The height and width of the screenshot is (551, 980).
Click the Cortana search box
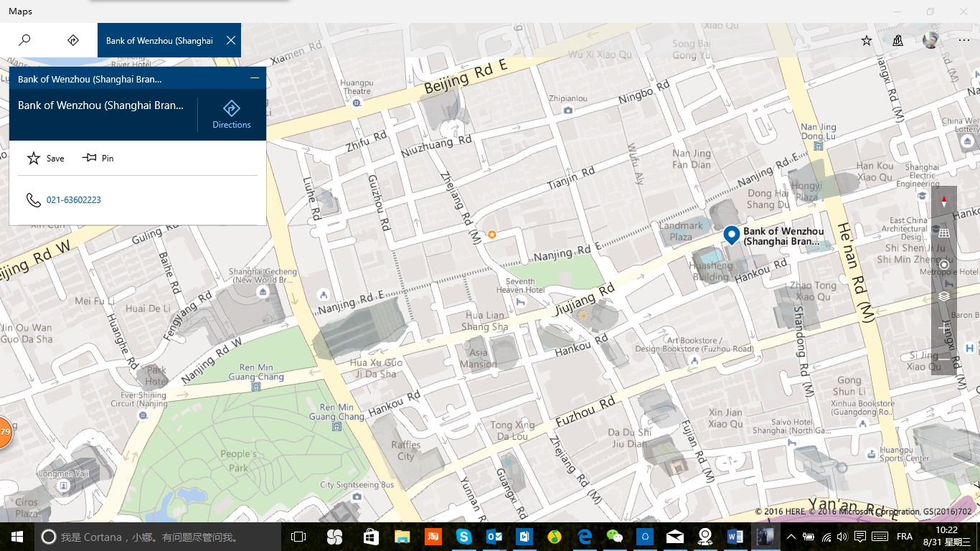pyautogui.click(x=158, y=537)
